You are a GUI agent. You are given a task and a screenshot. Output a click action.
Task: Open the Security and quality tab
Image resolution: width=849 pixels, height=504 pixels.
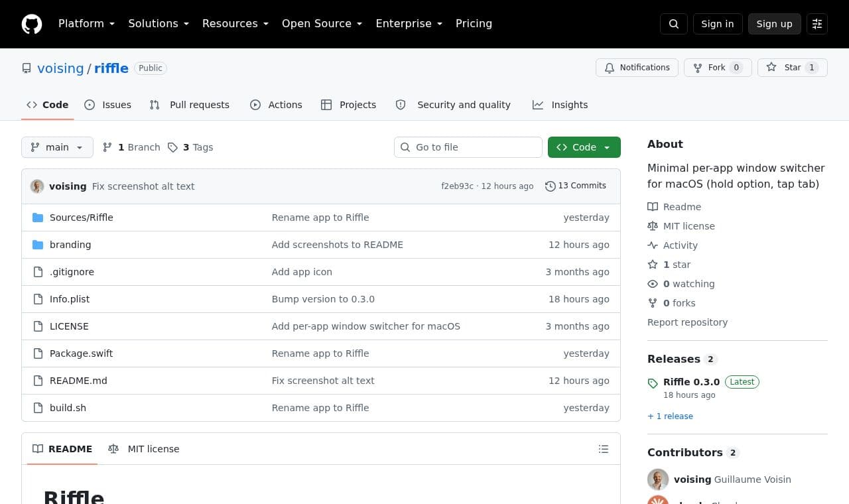click(x=453, y=105)
